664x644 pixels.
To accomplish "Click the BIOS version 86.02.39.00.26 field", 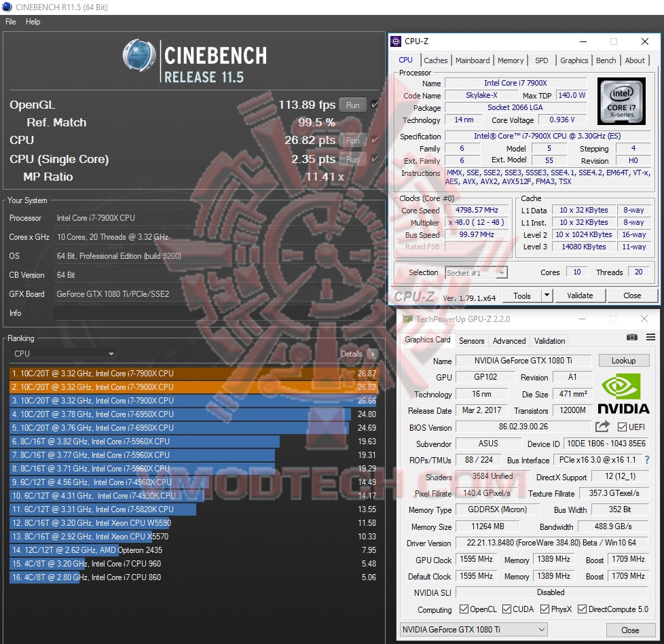I will coord(523,426).
